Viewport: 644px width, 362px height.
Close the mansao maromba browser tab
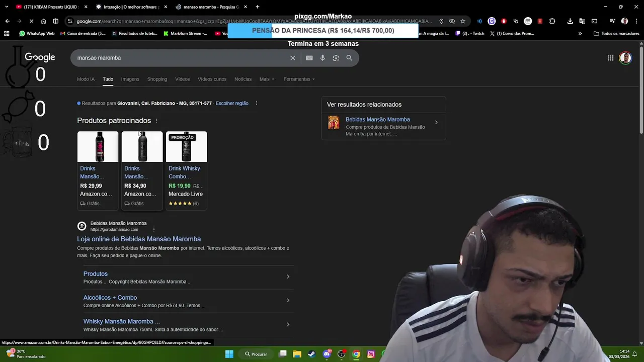pos(245,7)
